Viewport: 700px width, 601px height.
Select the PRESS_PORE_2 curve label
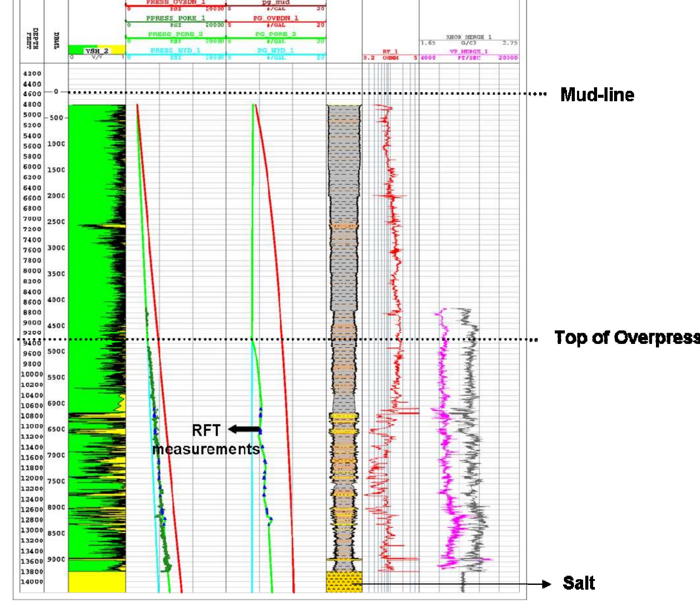pyautogui.click(x=175, y=34)
